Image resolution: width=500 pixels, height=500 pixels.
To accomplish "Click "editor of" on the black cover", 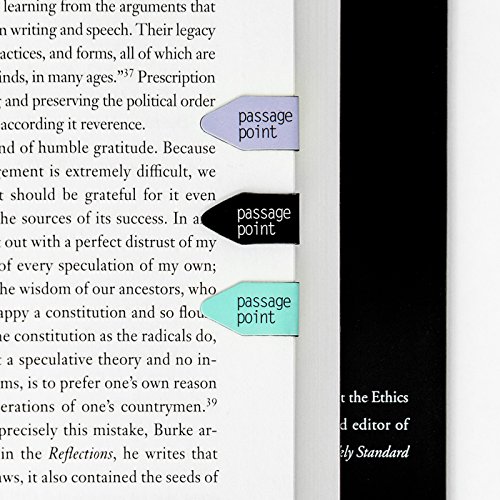I will [380, 425].
